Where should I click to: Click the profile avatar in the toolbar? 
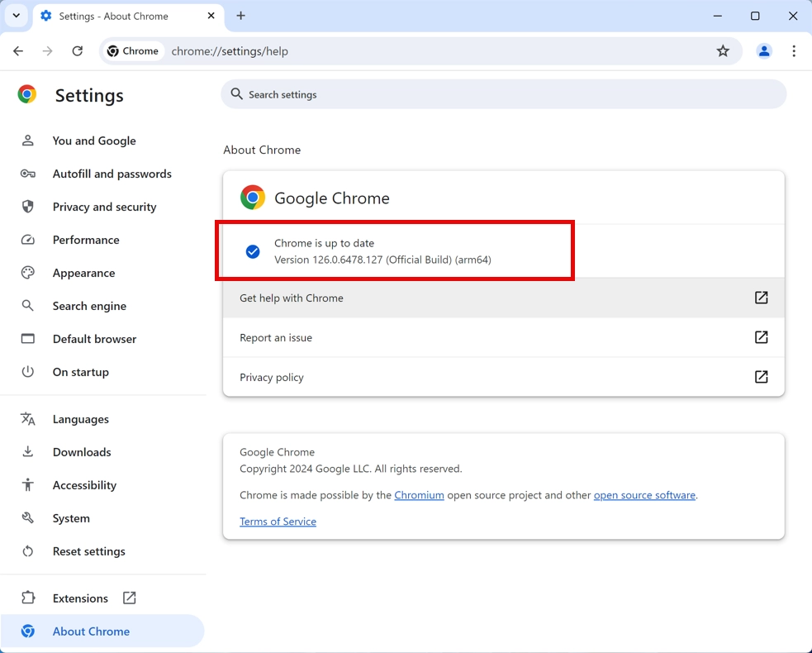tap(764, 50)
